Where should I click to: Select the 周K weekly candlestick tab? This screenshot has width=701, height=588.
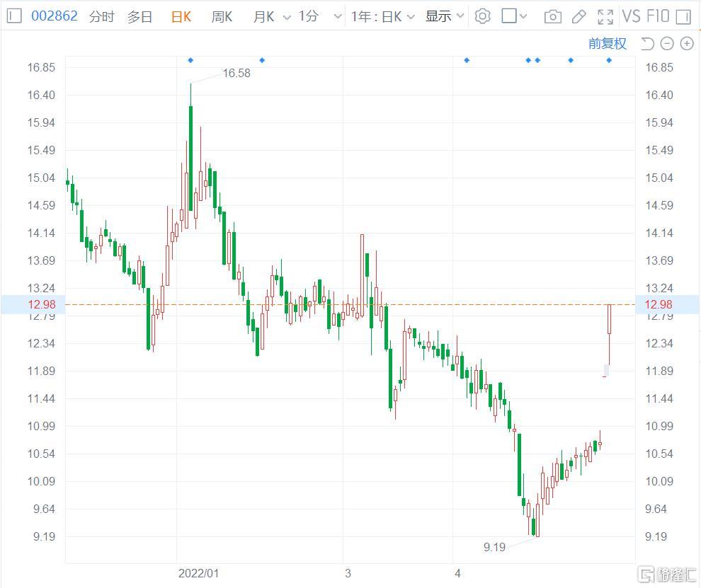pyautogui.click(x=222, y=16)
